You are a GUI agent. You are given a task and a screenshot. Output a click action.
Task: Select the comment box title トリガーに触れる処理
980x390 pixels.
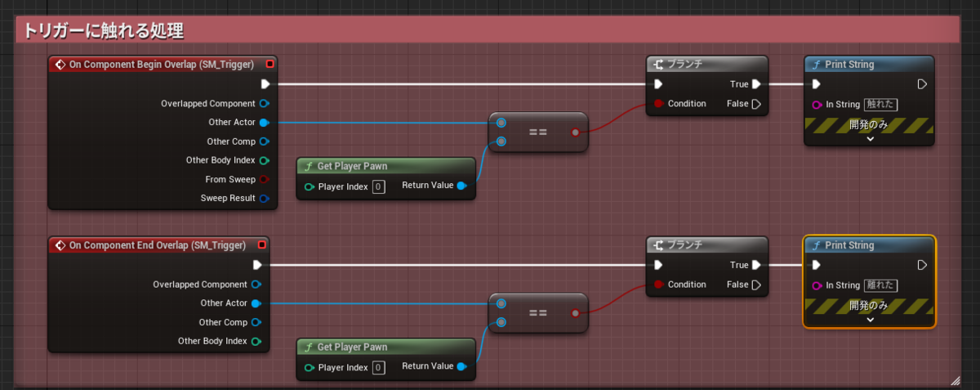103,32
